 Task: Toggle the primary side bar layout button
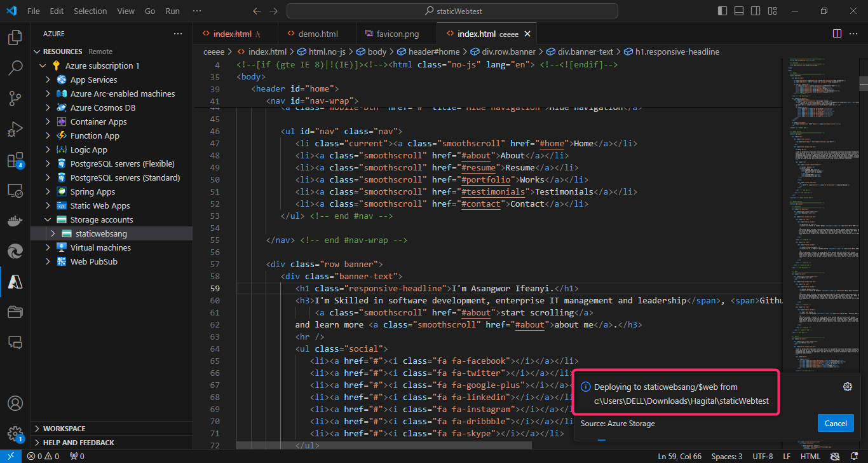click(722, 11)
